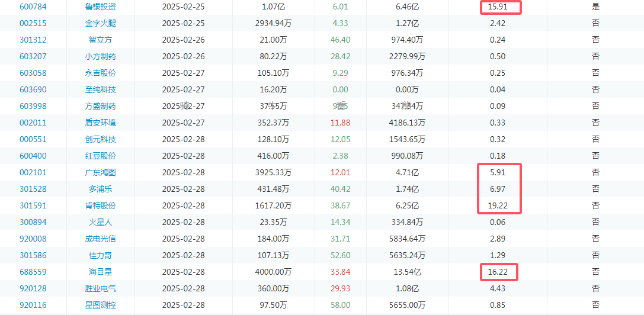Select the 4.71亿 value cell

click(408, 172)
